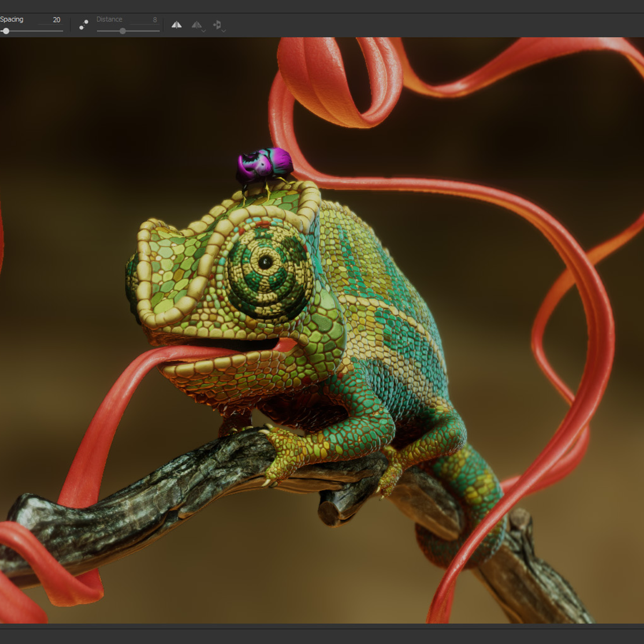Click the Spacing label in the toolbar
The image size is (644, 644).
click(x=12, y=19)
